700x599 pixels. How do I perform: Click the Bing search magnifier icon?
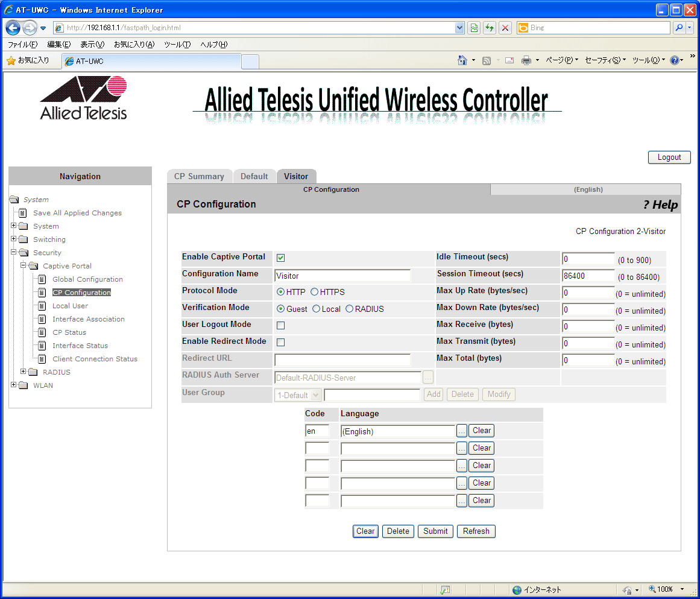point(678,28)
